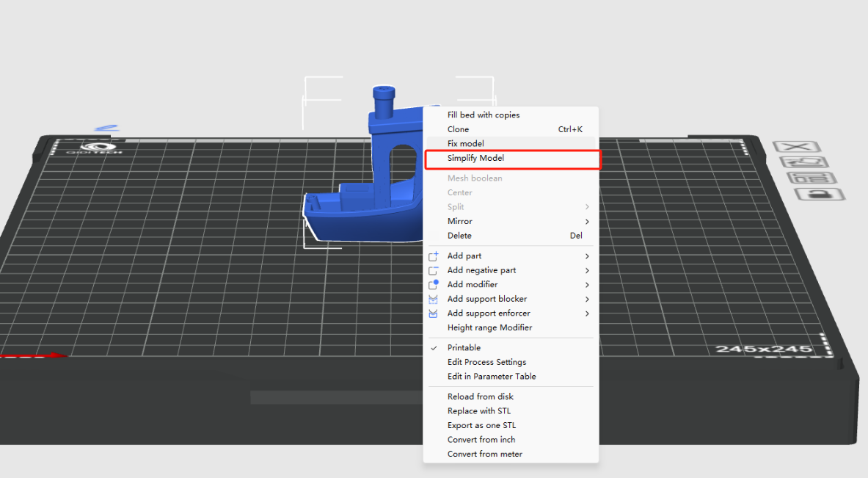Choose Fill bed with copies
Screen dimensions: 868x478
pyautogui.click(x=483, y=115)
